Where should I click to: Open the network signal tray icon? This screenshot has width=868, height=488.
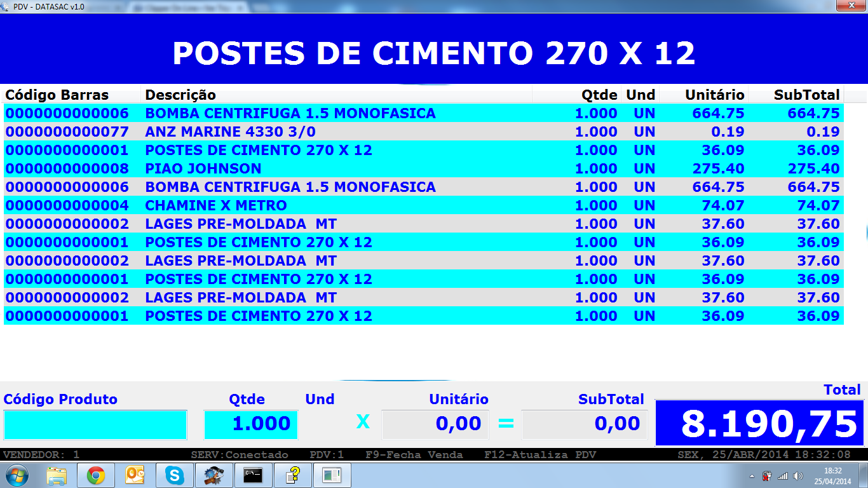tap(783, 476)
